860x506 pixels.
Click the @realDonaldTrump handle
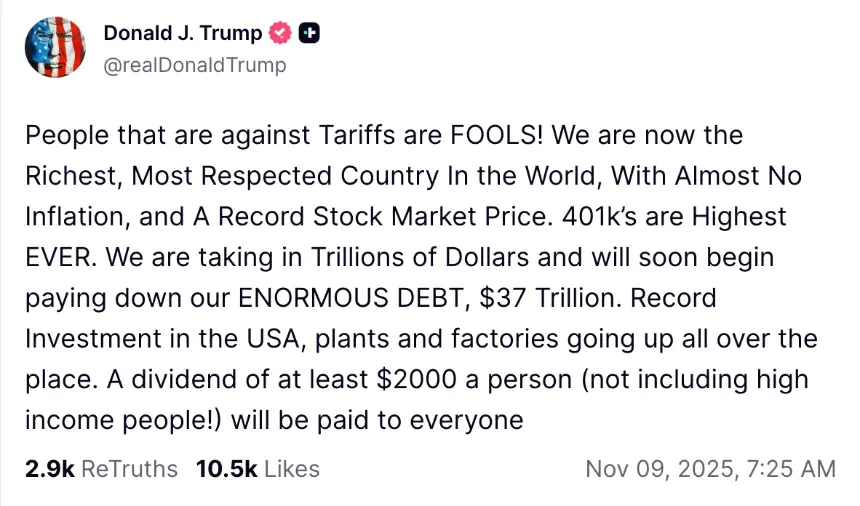click(x=195, y=65)
